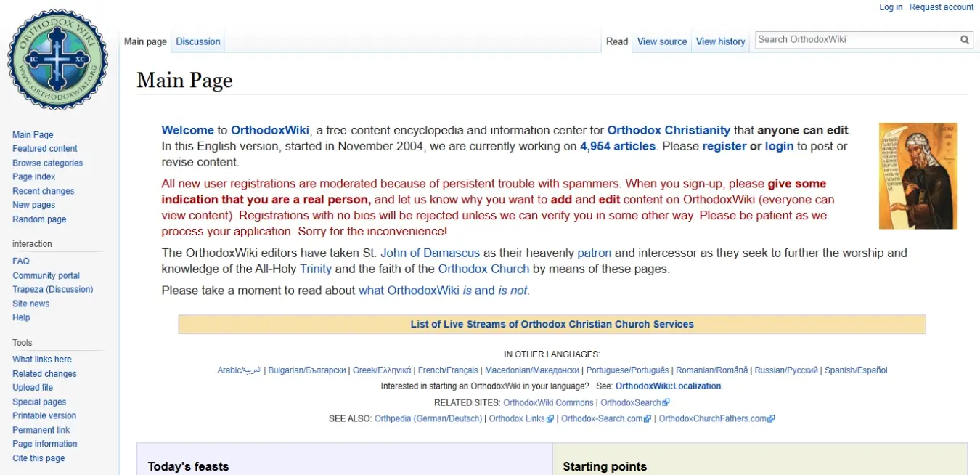Open Special pages link
This screenshot has height=475, width=980.
click(x=39, y=402)
